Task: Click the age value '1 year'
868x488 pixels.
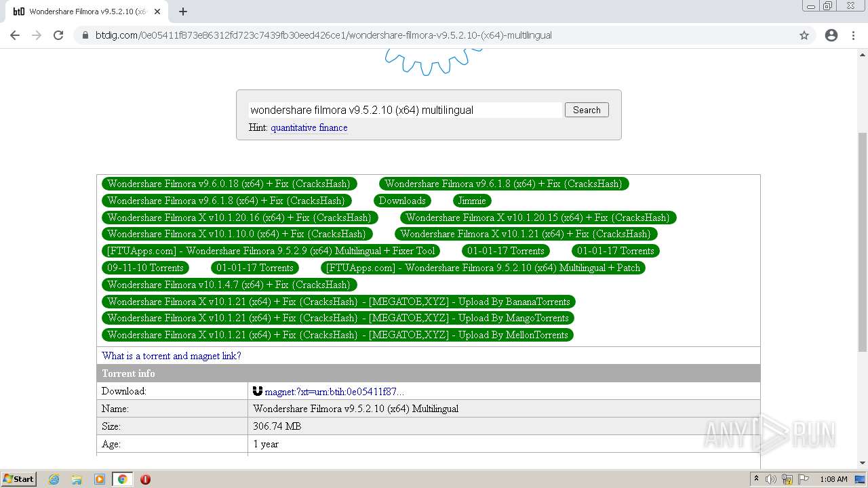Action: click(x=266, y=444)
